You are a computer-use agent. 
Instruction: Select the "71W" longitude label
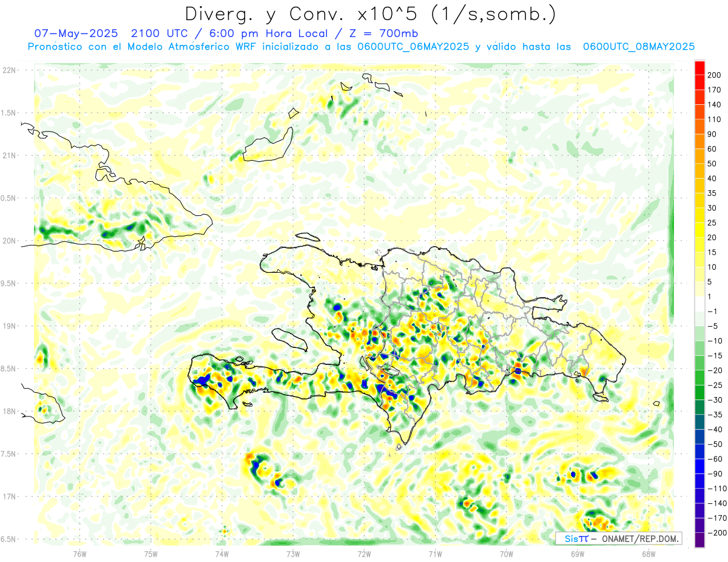click(x=435, y=554)
